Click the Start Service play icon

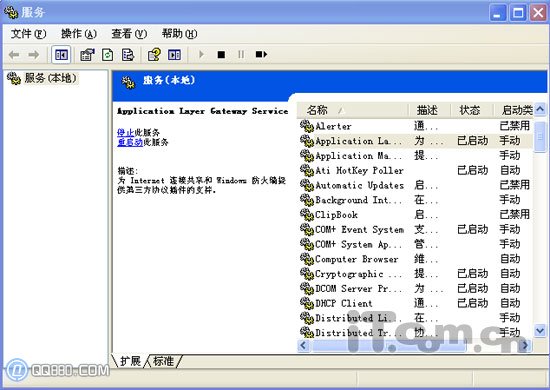[201, 54]
